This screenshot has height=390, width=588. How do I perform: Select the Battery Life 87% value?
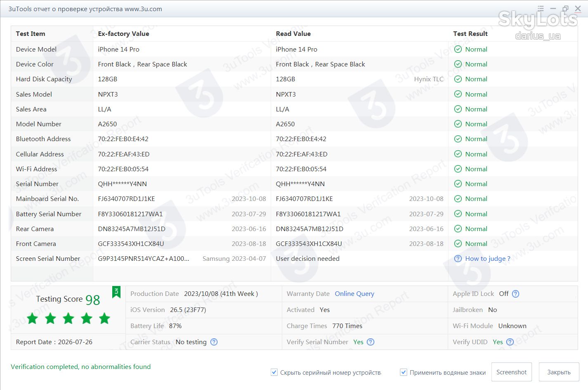click(175, 326)
